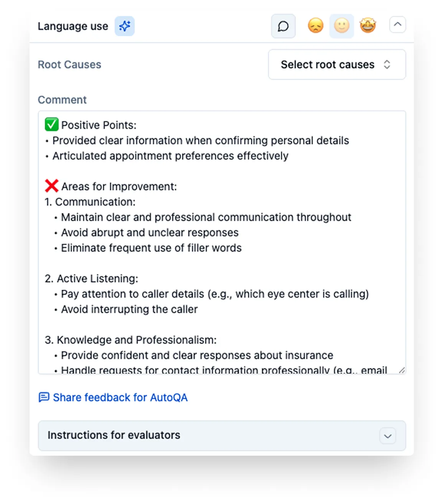Screen dimensions: 443x504
Task: Select the neutral smiley emoji rating
Action: pyautogui.click(x=342, y=26)
